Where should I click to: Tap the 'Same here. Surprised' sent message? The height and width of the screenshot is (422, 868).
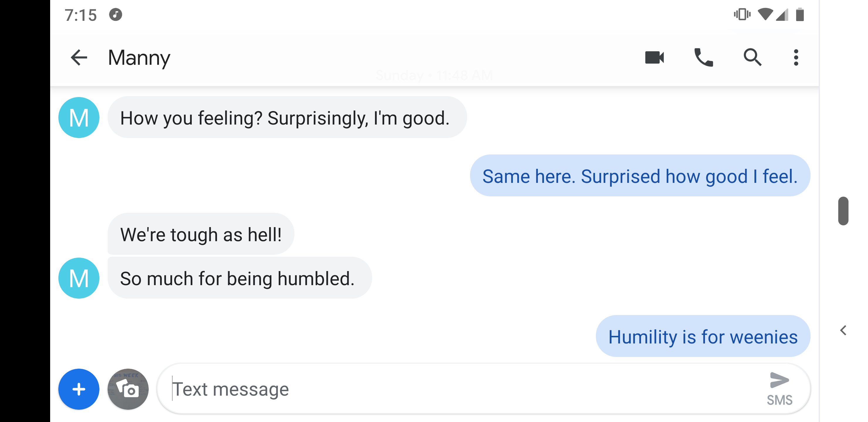click(640, 176)
